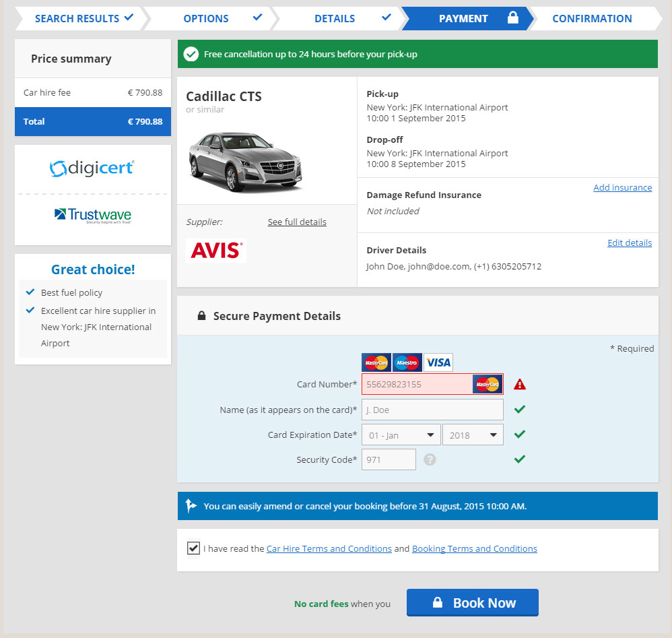Viewport: 672px width, 638px height.
Task: Go to the Details step
Action: 339,18
